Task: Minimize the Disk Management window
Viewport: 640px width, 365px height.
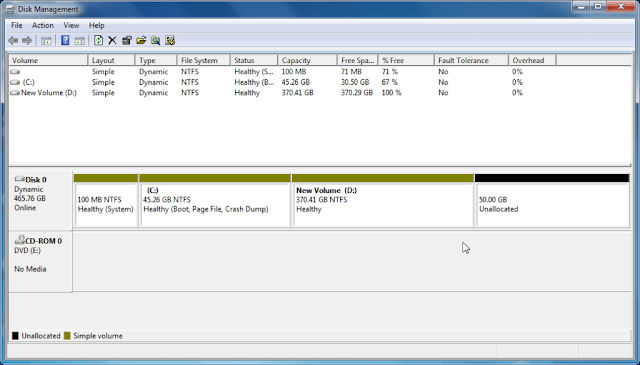Action: [581, 6]
